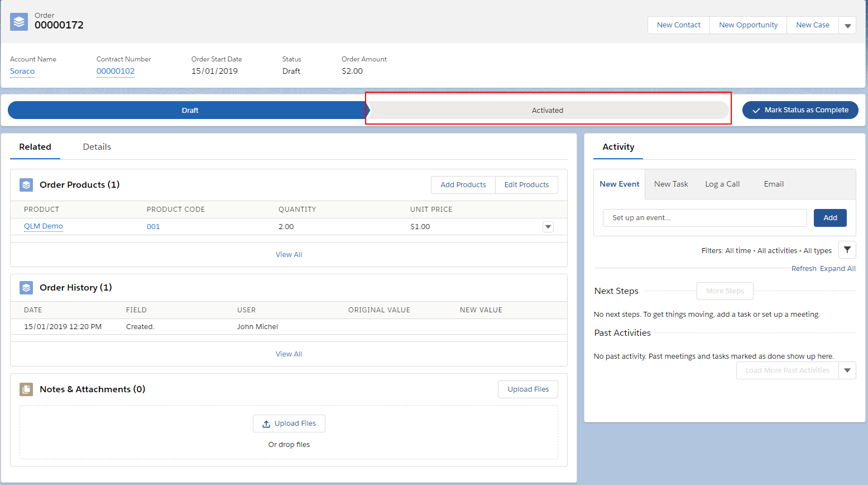Image resolution: width=868 pixels, height=485 pixels.
Task: Open the activity filter funnel icon
Action: [847, 250]
